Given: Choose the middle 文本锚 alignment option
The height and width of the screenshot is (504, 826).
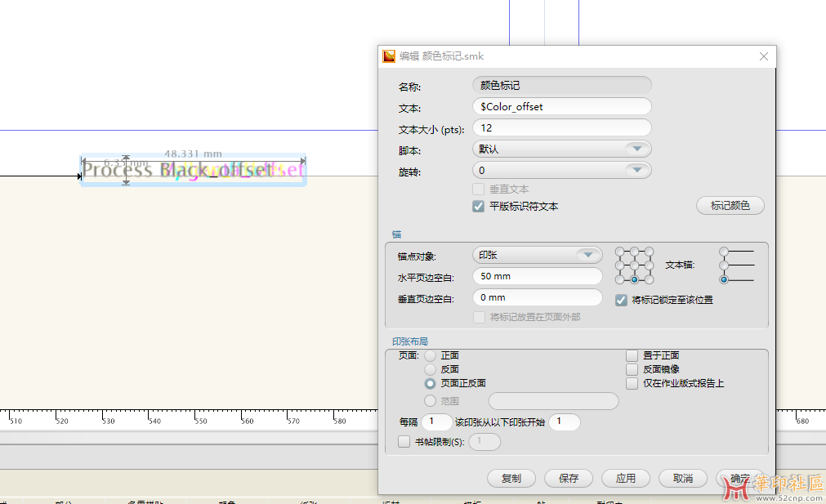Looking at the screenshot, I should click(x=724, y=265).
